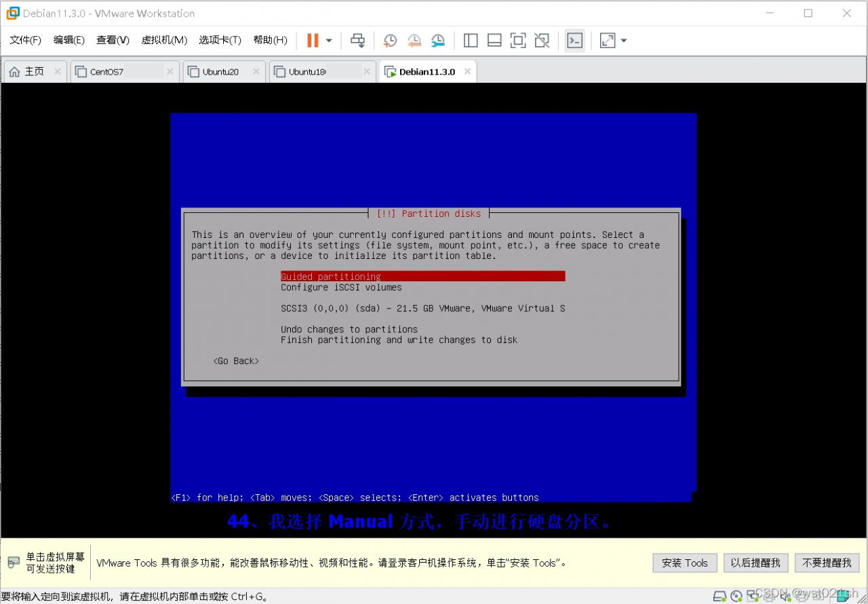
Task: Revert the virtual machine to previous snapshot
Action: coord(414,41)
